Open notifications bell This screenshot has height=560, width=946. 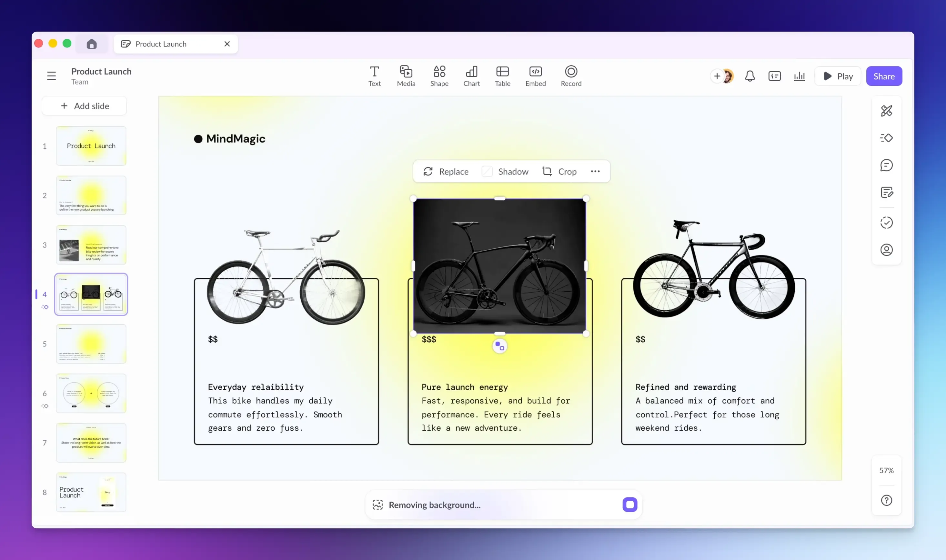750,76
